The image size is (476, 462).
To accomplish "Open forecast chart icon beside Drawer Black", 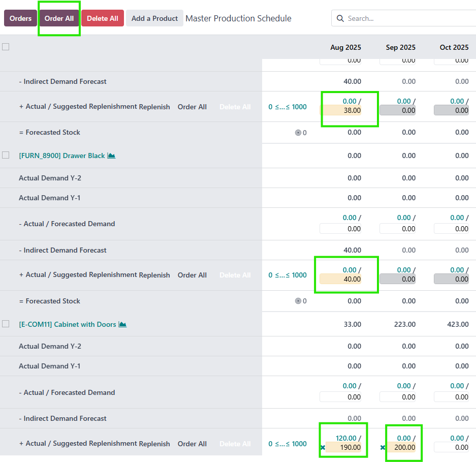I will [111, 156].
